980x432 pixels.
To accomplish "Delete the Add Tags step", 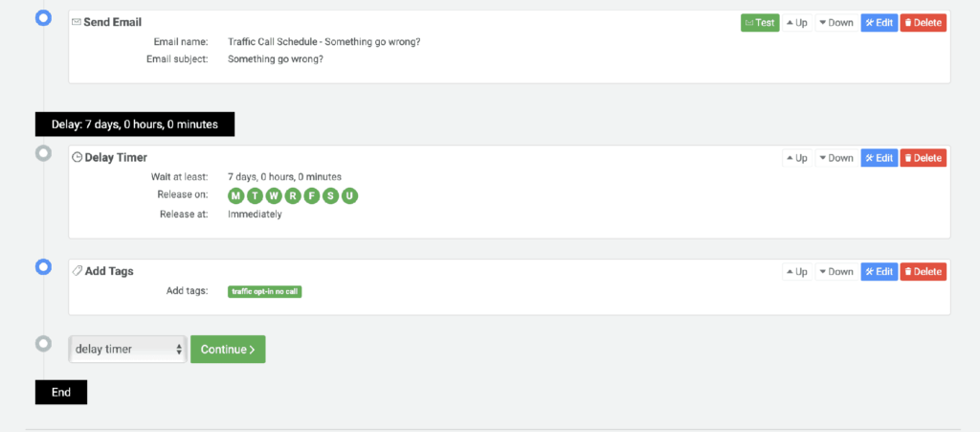I will click(x=924, y=272).
